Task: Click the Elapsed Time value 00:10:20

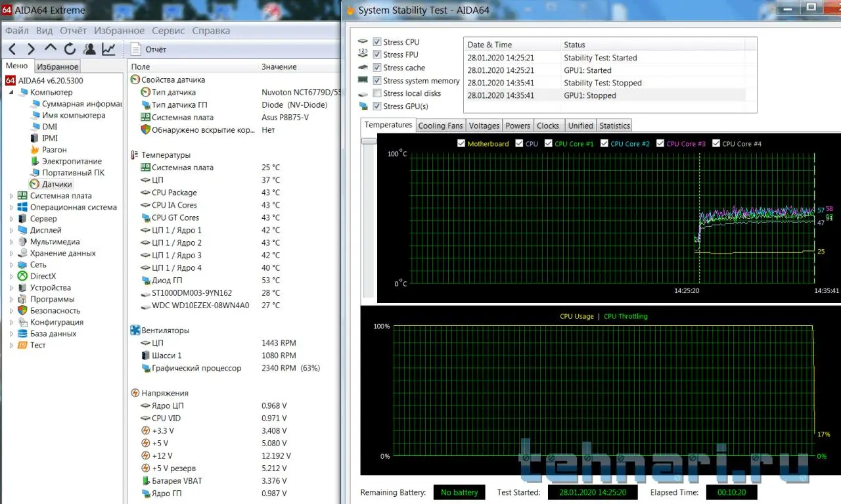Action: tap(732, 492)
